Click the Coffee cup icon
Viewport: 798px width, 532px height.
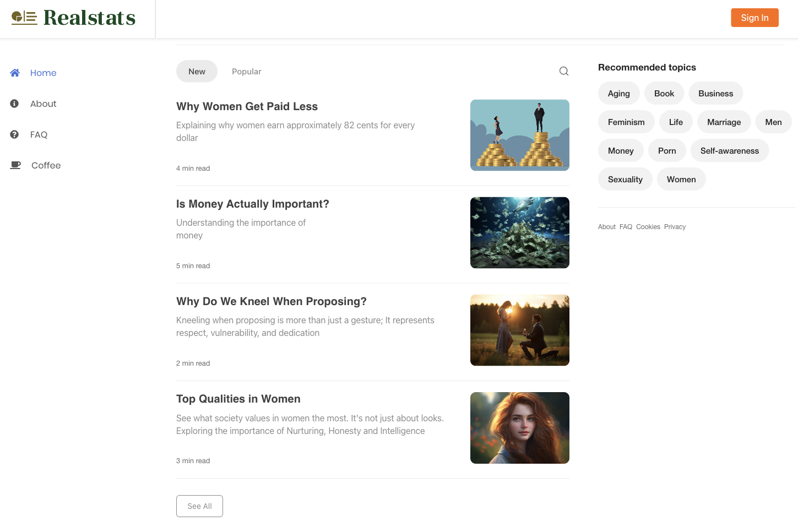(x=15, y=165)
